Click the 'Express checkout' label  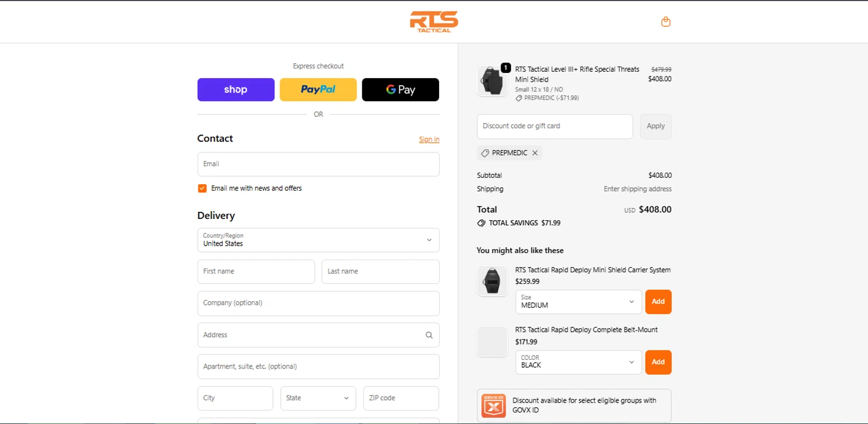(318, 66)
